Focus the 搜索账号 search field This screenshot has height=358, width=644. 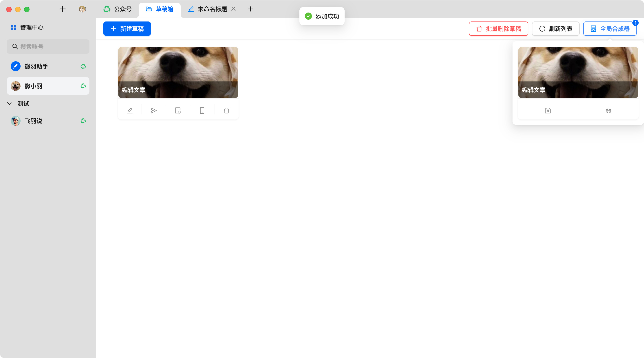point(48,47)
